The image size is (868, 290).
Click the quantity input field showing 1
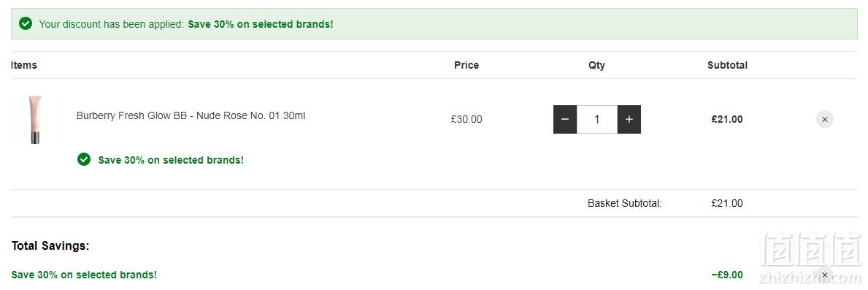coord(596,120)
